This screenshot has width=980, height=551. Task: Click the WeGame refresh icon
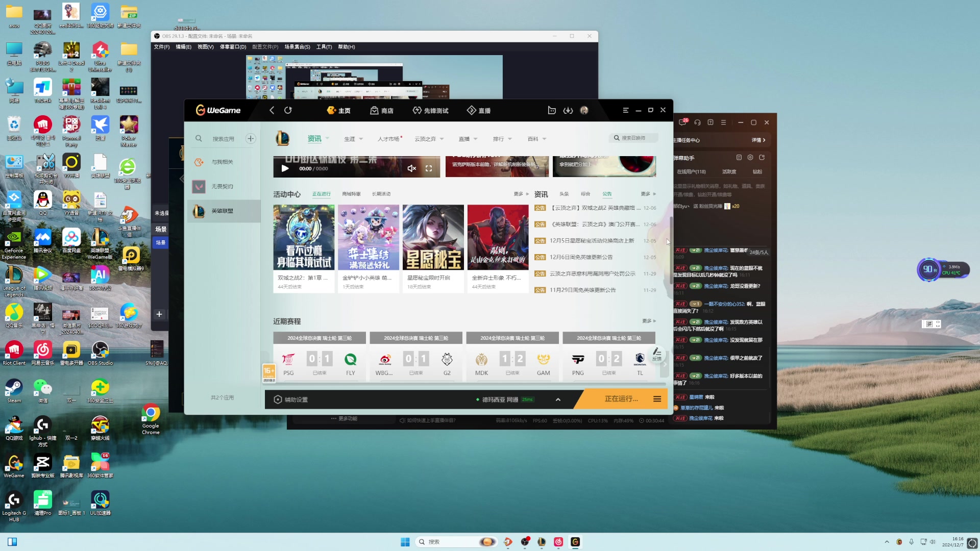coord(288,110)
